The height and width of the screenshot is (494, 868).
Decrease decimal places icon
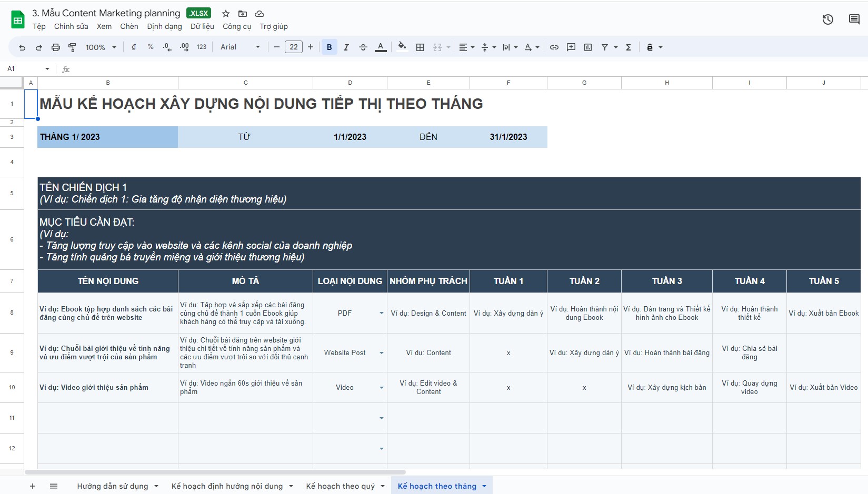pos(167,47)
